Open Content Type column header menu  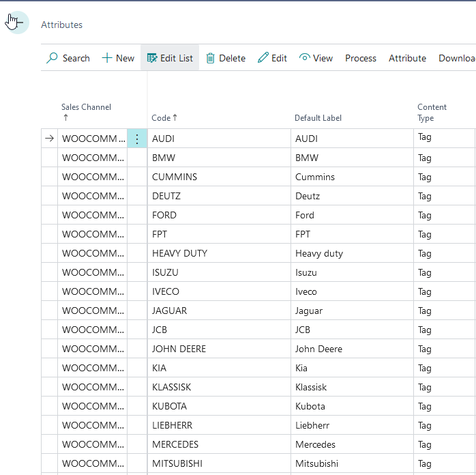[432, 113]
